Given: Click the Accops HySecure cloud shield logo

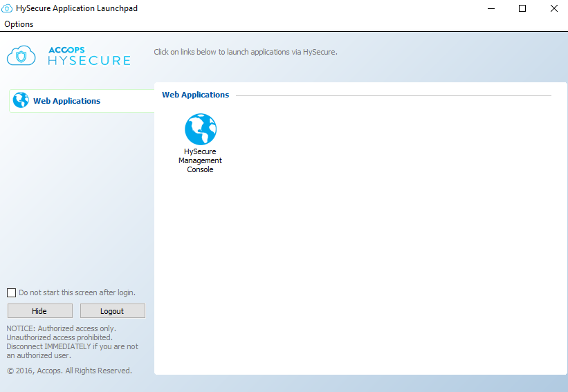Looking at the screenshot, I should pos(21,56).
